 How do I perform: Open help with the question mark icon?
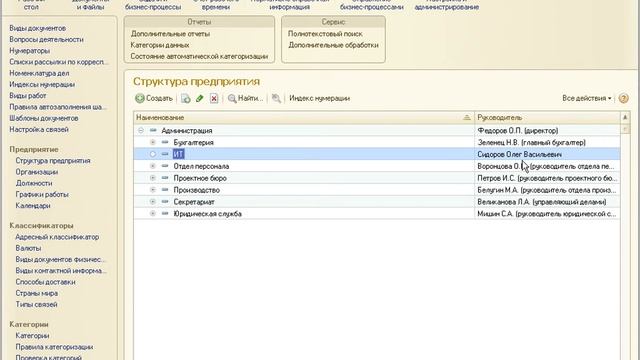tap(623, 98)
